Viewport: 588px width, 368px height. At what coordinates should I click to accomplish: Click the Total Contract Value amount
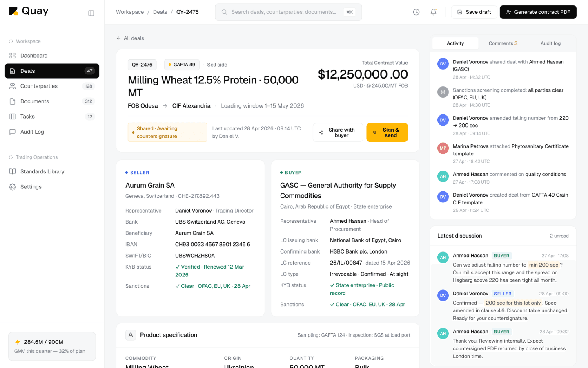point(363,74)
